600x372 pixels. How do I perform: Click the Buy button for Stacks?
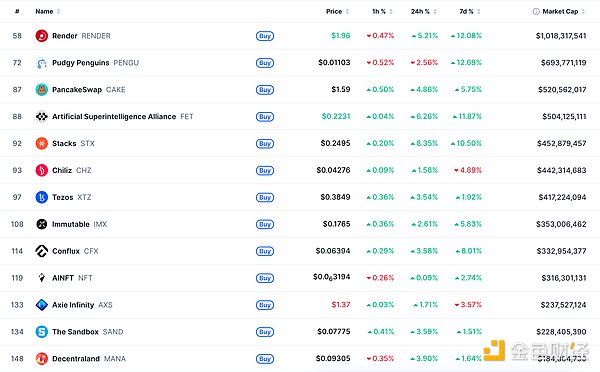265,144
